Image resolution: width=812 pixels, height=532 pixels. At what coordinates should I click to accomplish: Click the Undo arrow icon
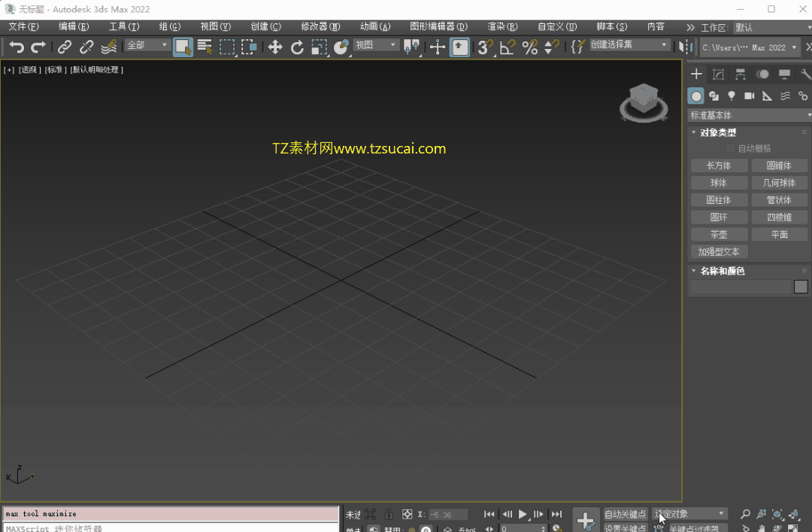pos(17,47)
